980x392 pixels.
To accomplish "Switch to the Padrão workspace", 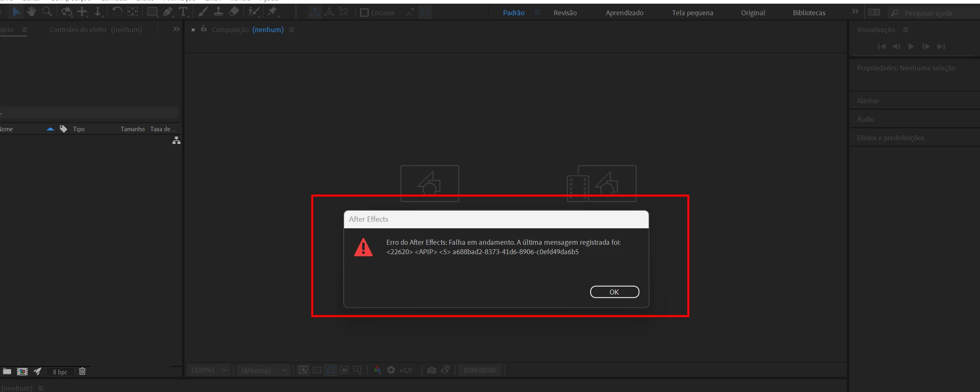I will tap(514, 13).
